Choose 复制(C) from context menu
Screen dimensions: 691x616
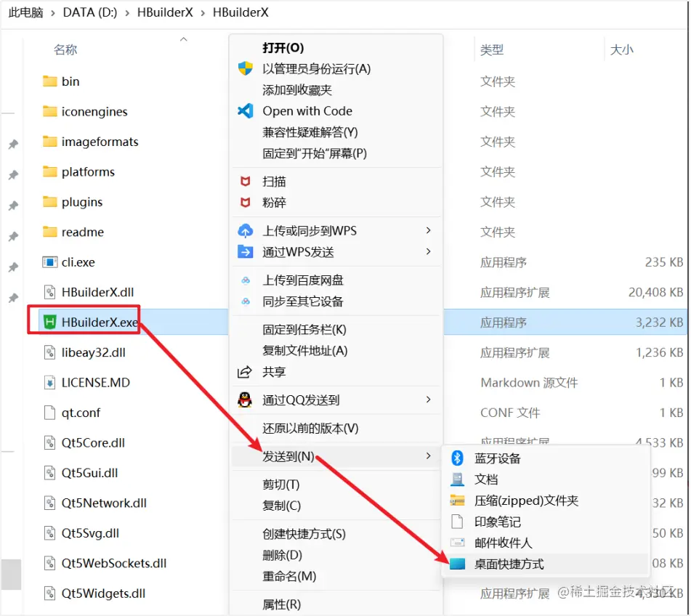282,506
